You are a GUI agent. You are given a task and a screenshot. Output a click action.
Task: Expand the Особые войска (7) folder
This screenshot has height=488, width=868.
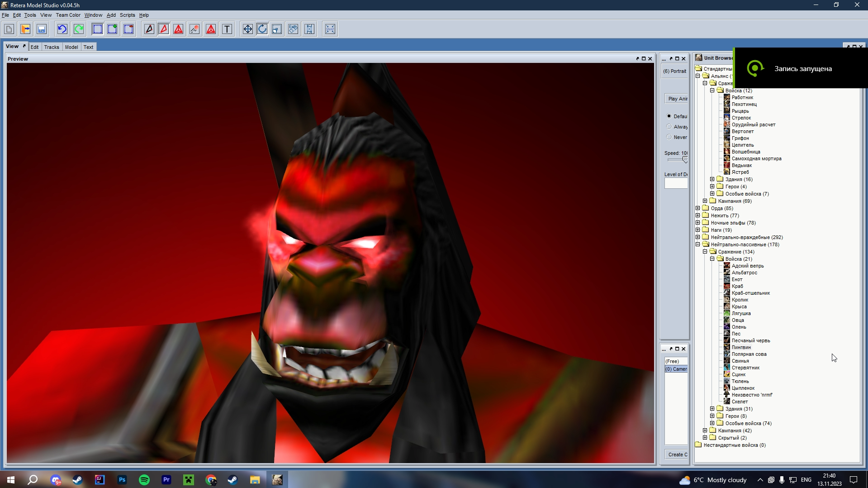712,194
